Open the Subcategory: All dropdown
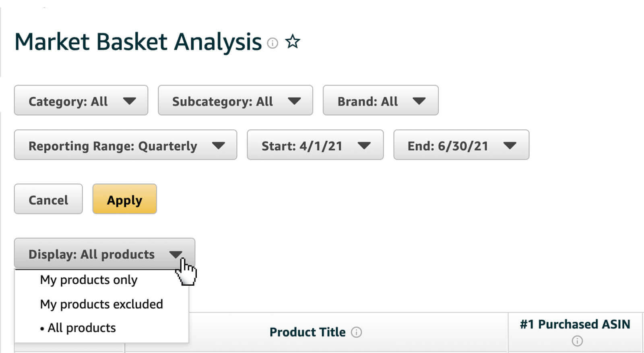The width and height of the screenshot is (644, 353). point(235,101)
